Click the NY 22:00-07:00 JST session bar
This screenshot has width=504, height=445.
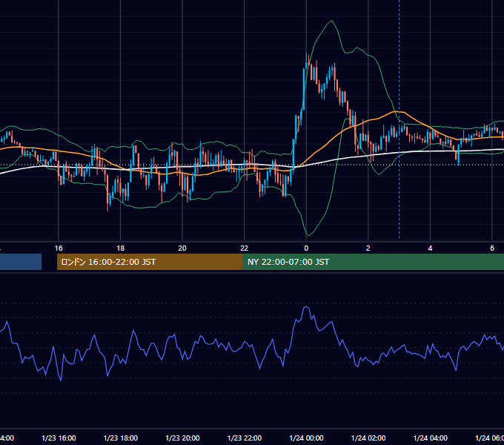point(373,262)
